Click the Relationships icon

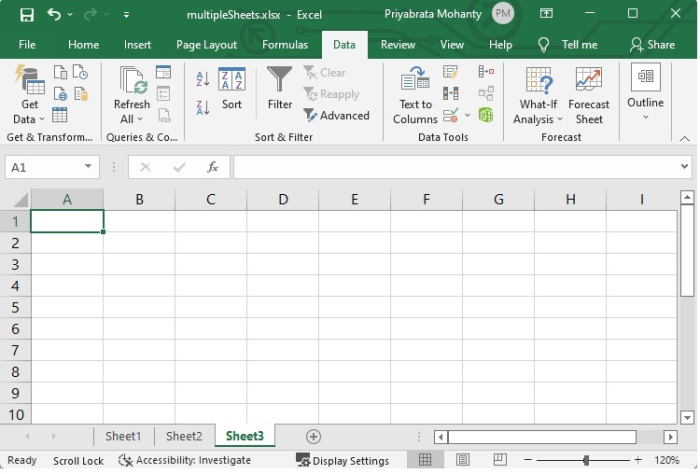tap(486, 94)
